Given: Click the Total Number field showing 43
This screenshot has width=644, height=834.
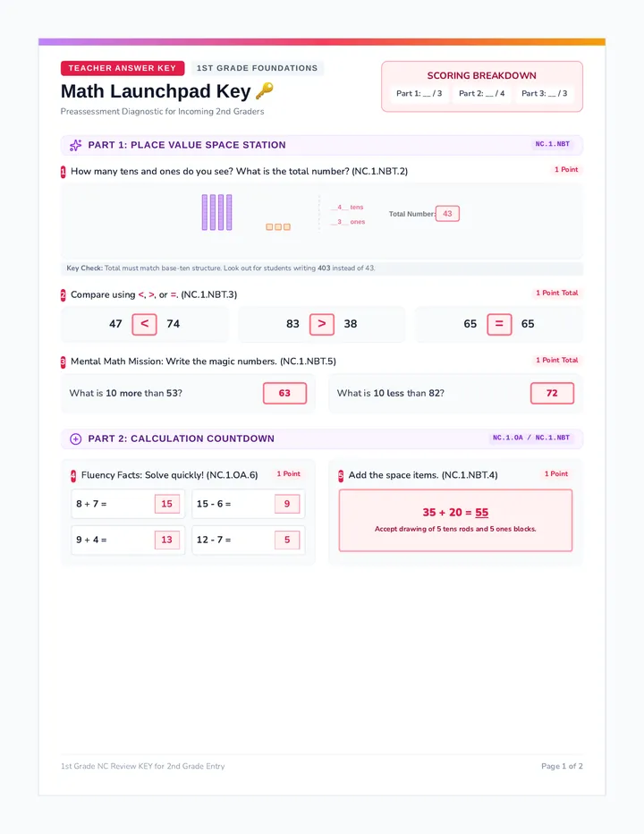Looking at the screenshot, I should (447, 214).
